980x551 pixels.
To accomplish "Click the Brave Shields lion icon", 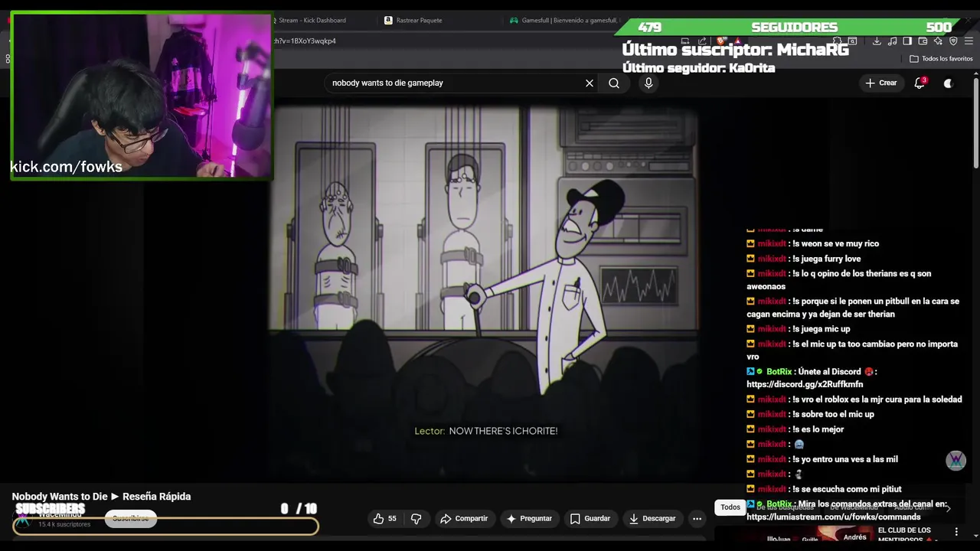I will [720, 41].
